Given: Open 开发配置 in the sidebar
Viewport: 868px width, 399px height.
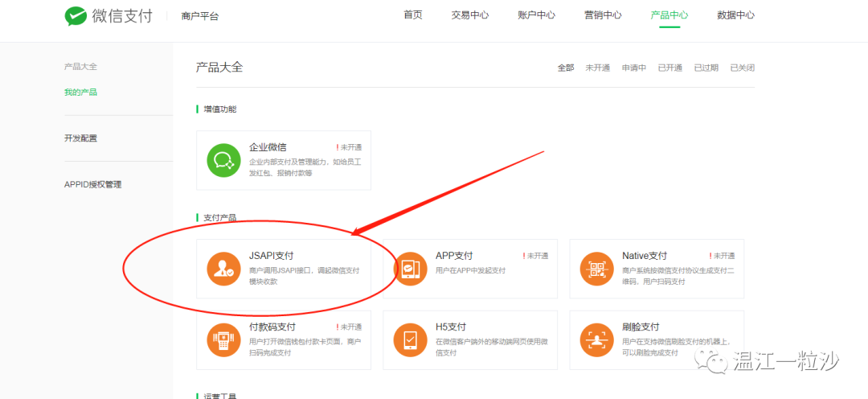Looking at the screenshot, I should point(81,138).
